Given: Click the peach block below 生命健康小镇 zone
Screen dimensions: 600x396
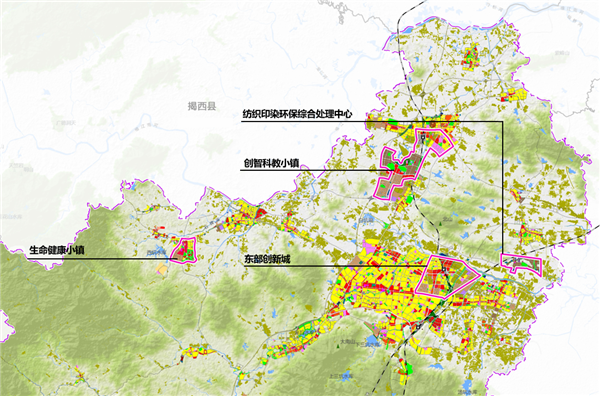Looking at the screenshot, I should point(162,270).
